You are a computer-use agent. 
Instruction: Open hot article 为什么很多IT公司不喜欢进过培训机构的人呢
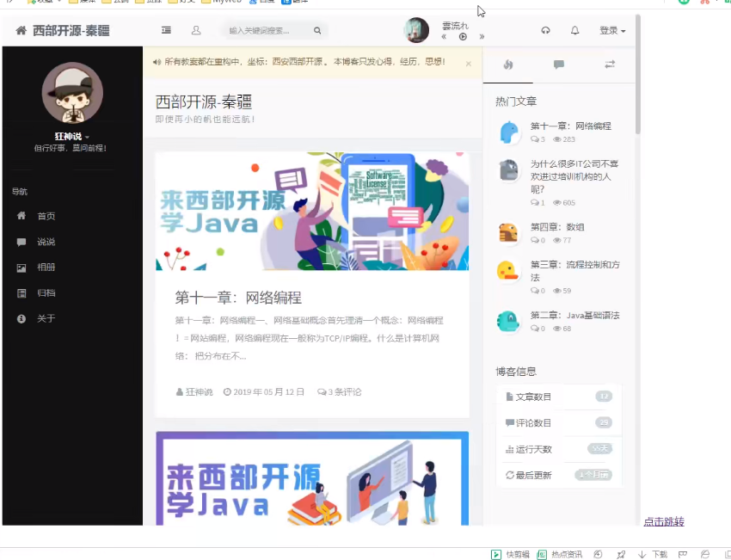point(574,176)
